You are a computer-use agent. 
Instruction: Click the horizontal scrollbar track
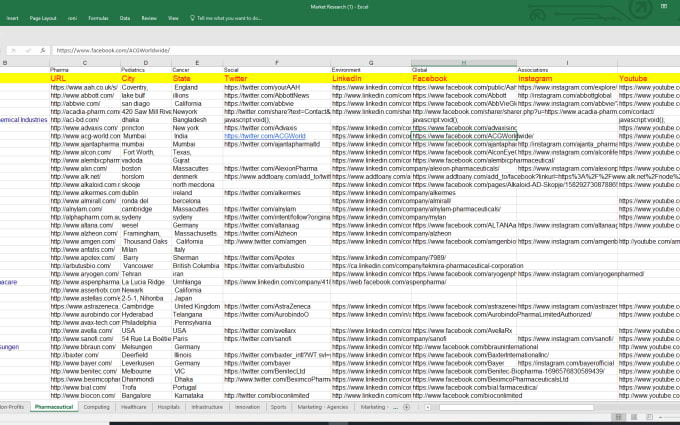[x=516, y=407]
